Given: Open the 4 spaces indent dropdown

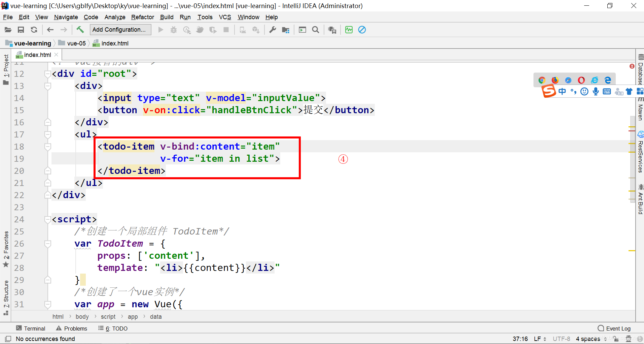Looking at the screenshot, I should point(591,339).
